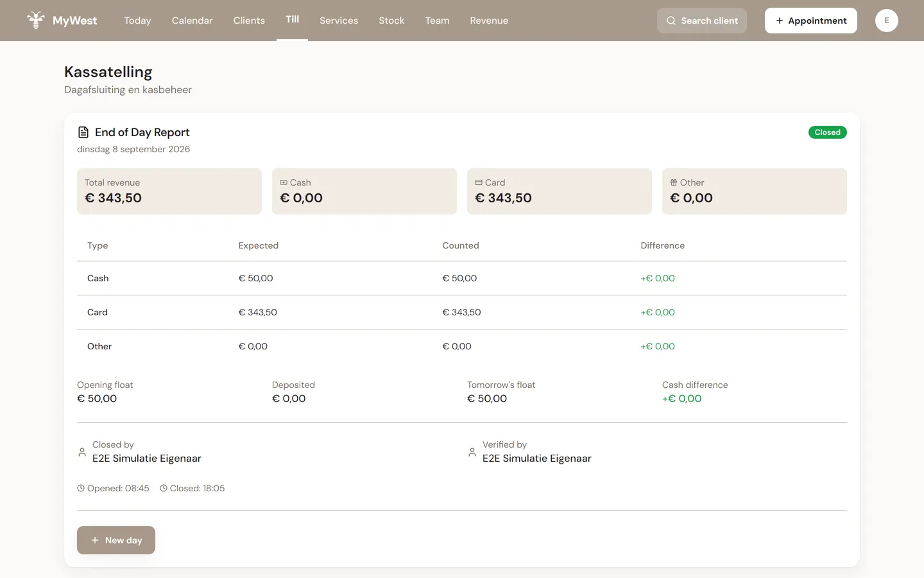Screen dimensions: 924x578
Task: Click the Deposited € 0,00 value
Action: tap(289, 398)
